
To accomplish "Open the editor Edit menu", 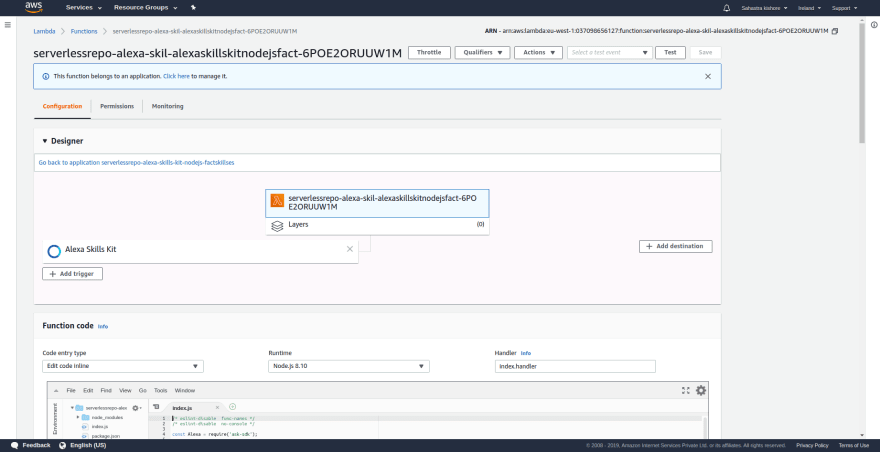I will coord(88,390).
